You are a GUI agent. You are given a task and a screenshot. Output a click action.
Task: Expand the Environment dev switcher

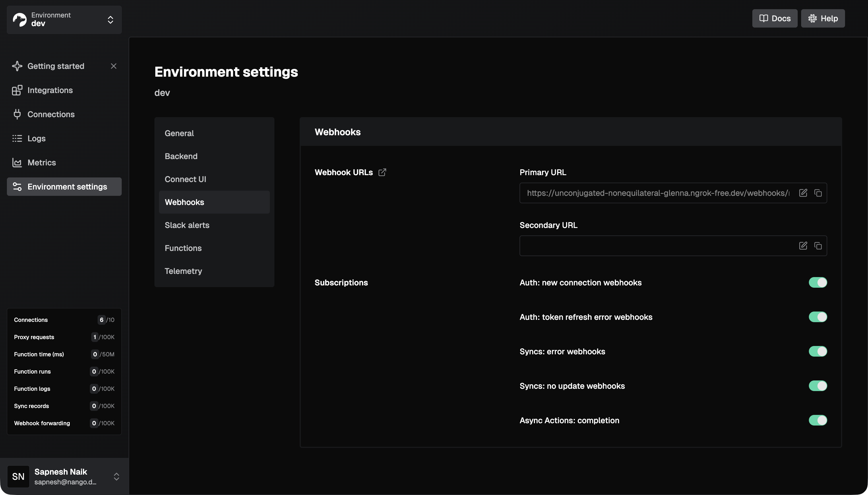click(x=64, y=20)
